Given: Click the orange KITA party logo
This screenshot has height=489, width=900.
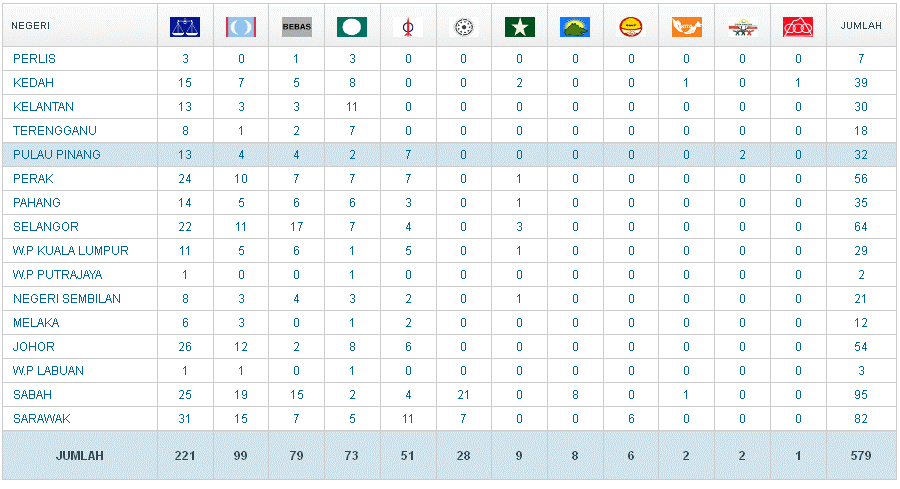Looking at the screenshot, I should tap(686, 27).
